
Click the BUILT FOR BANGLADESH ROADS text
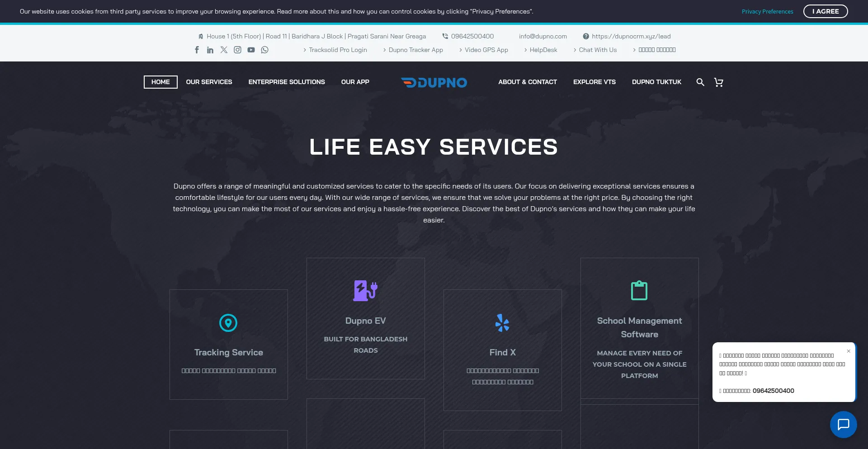(x=365, y=345)
